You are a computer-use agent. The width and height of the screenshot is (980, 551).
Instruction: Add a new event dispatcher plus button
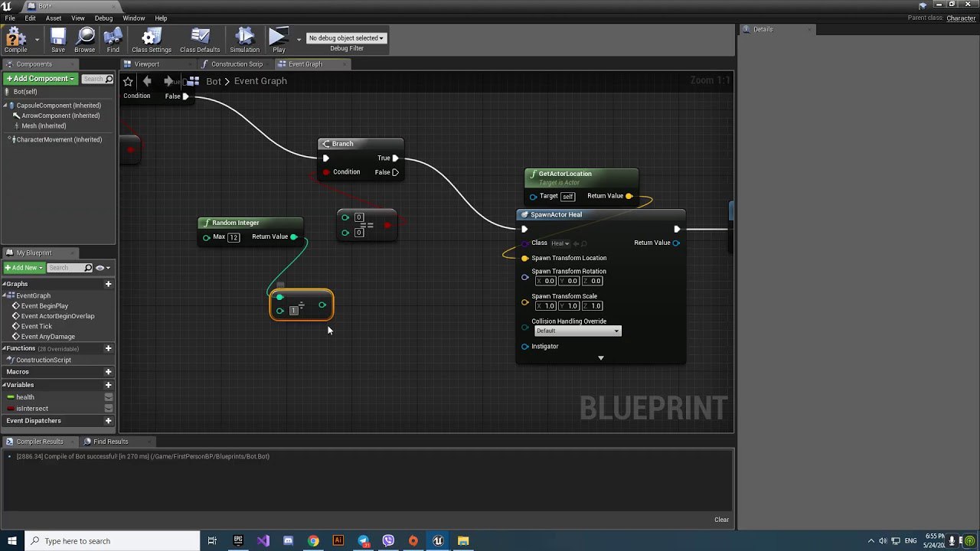(108, 421)
